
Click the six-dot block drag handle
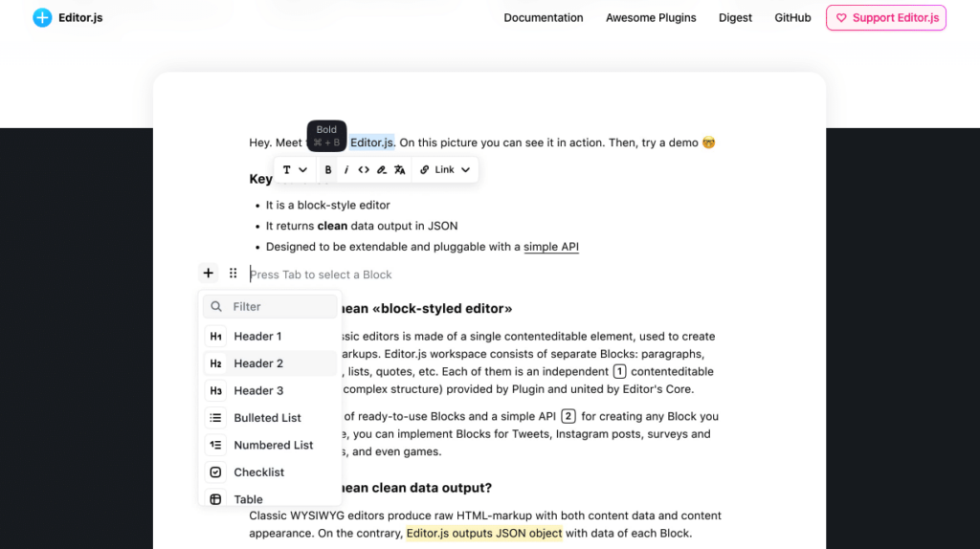tap(233, 274)
